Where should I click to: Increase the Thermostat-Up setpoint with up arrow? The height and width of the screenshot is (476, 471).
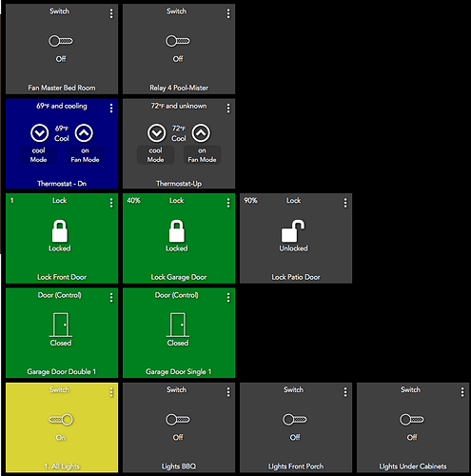click(x=201, y=133)
